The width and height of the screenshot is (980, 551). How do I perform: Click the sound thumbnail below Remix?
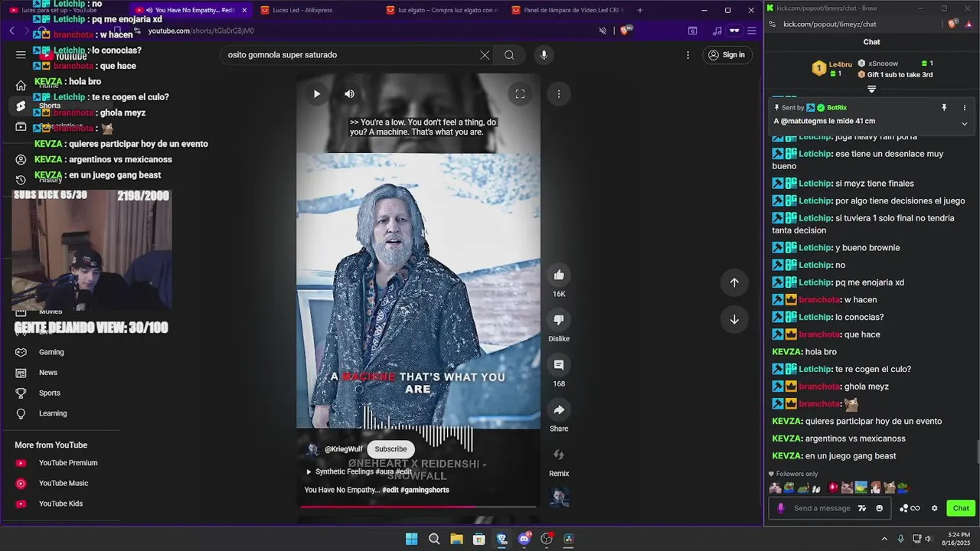click(x=560, y=497)
